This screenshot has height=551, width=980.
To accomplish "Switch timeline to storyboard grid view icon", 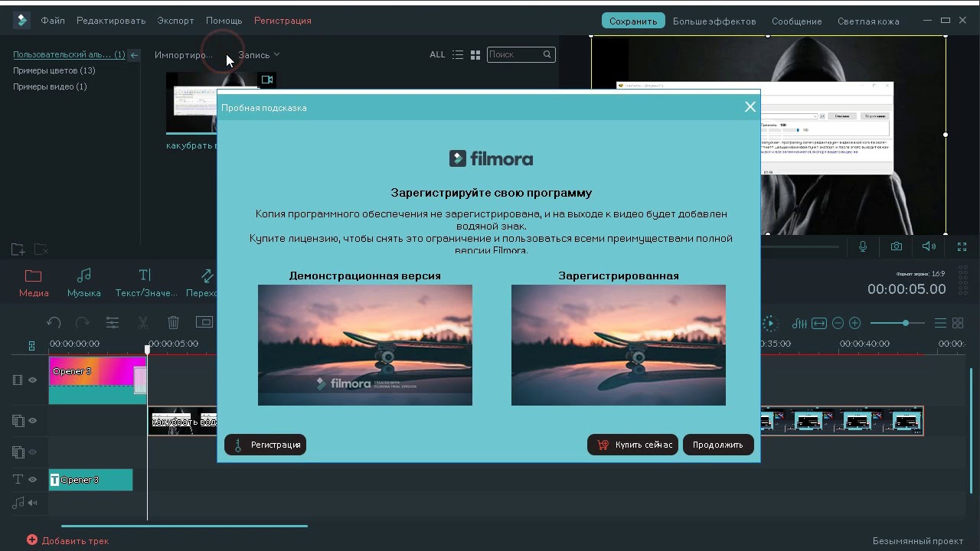I will pyautogui.click(x=958, y=324).
